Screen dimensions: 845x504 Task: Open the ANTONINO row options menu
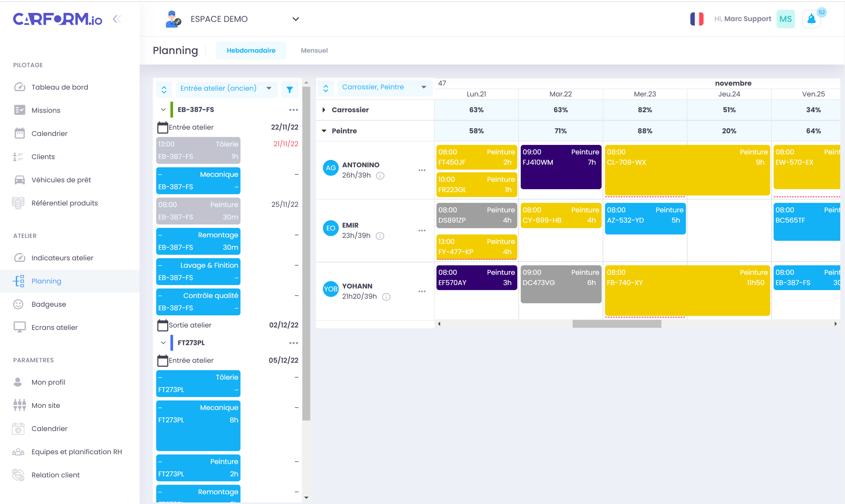pyautogui.click(x=422, y=170)
